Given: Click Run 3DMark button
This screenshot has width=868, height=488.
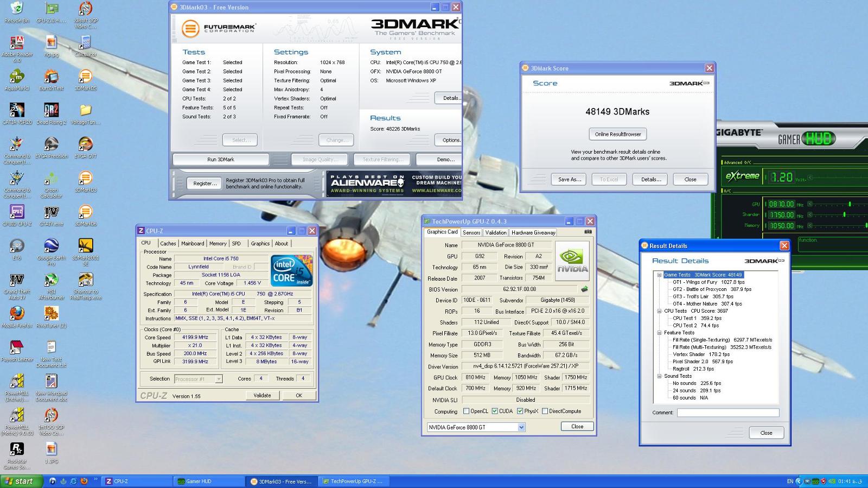Looking at the screenshot, I should click(221, 160).
